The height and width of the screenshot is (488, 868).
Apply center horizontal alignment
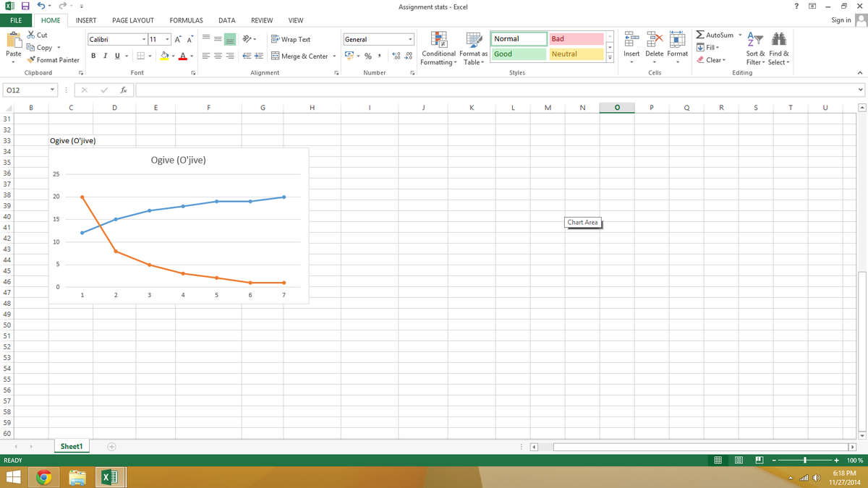click(219, 56)
